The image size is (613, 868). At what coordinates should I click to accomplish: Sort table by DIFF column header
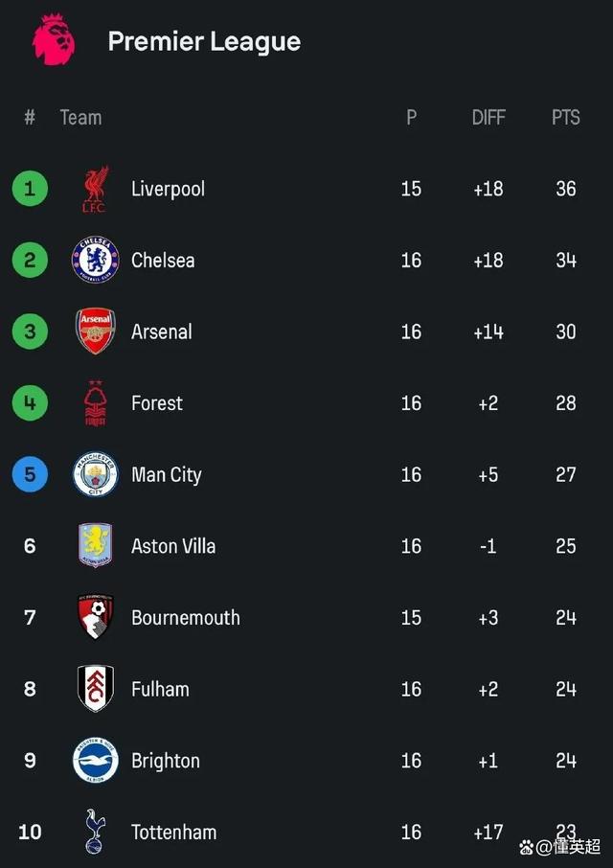(488, 117)
